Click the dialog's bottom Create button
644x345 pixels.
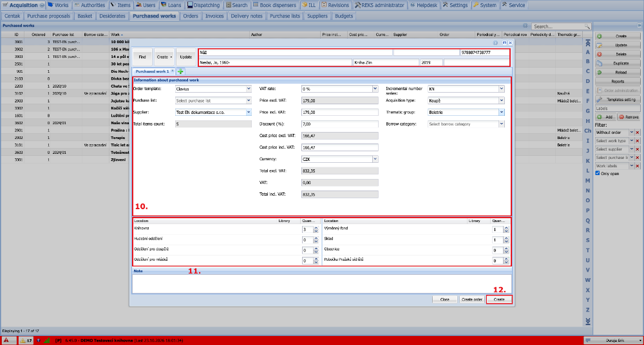499,299
